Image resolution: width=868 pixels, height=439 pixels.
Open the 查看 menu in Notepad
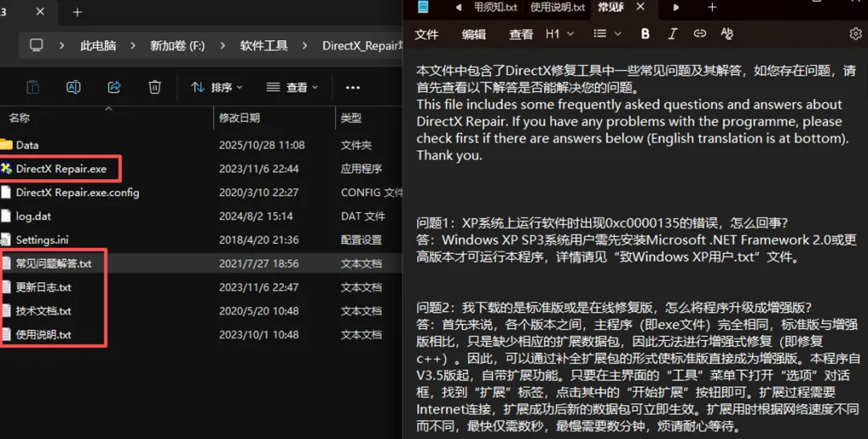pos(521,35)
